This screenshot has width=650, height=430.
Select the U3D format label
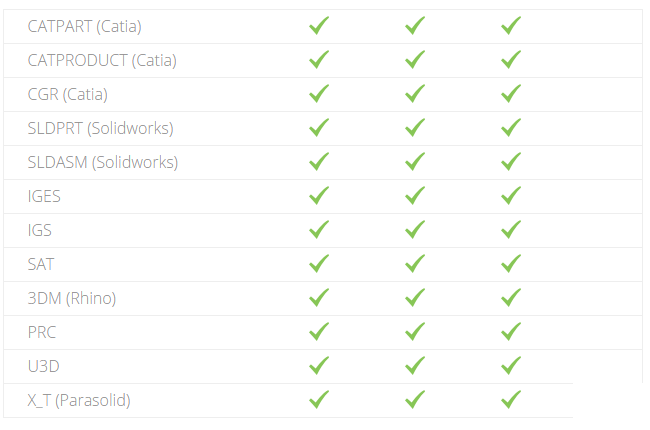[x=43, y=366]
